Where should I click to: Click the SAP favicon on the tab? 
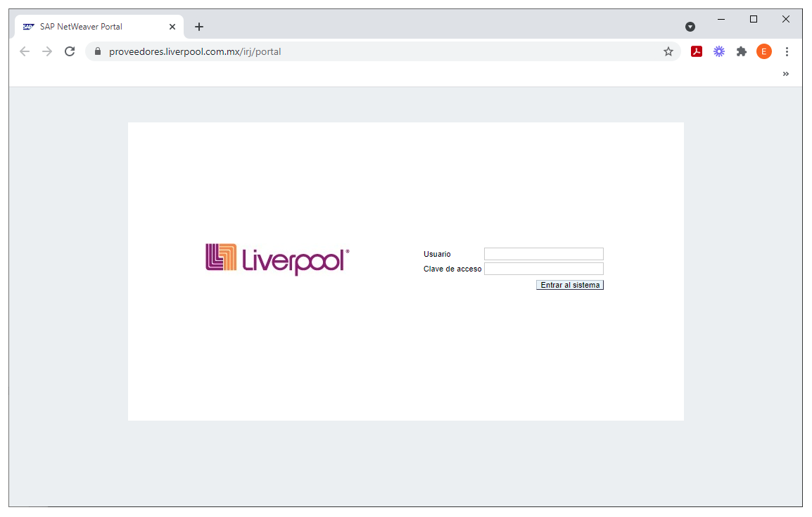(x=28, y=27)
